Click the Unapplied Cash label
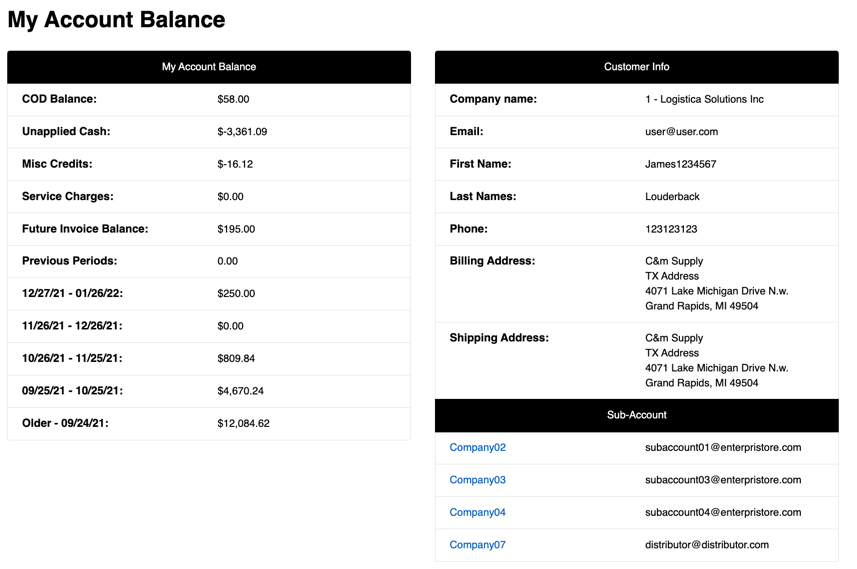Screen dimensions: 857x569 66,131
